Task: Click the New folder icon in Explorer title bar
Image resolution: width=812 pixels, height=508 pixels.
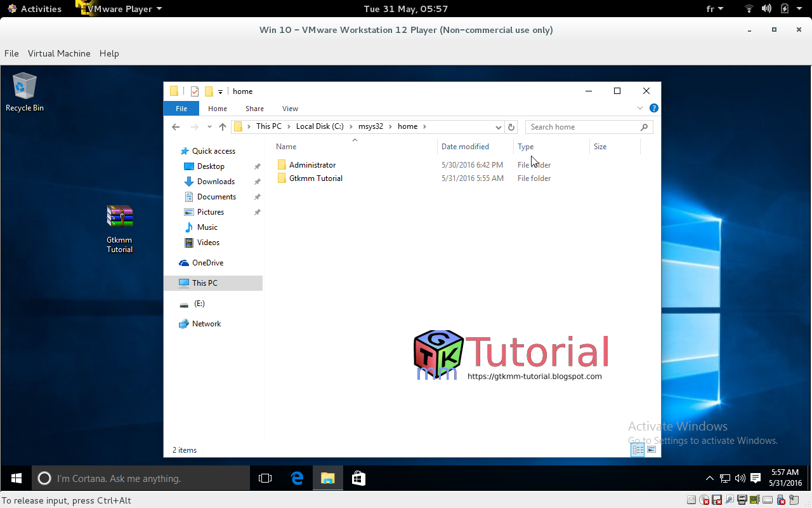Action: [x=209, y=91]
